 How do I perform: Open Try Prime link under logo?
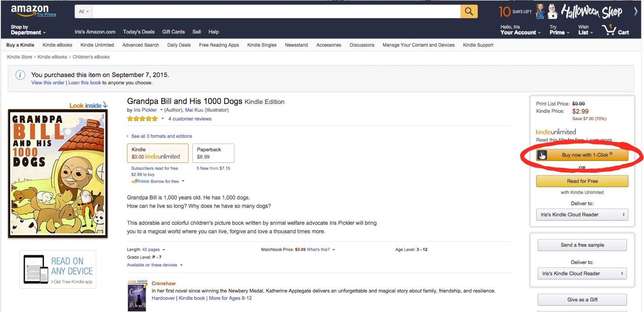(x=46, y=15)
